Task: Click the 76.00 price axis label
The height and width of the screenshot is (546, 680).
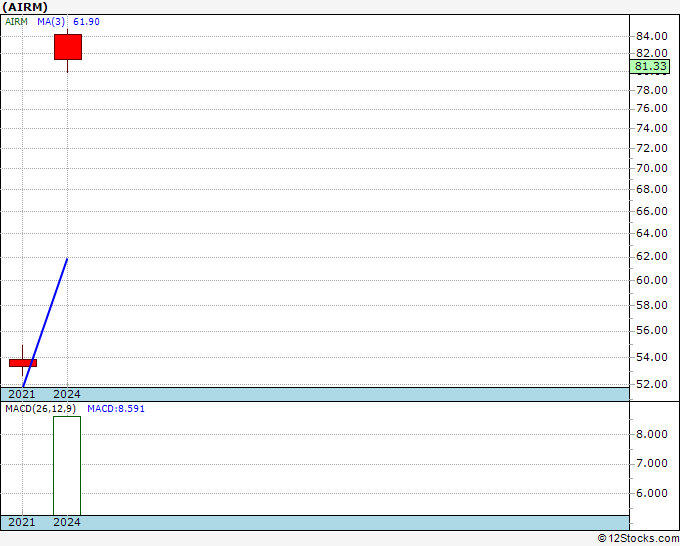Action: [651, 108]
